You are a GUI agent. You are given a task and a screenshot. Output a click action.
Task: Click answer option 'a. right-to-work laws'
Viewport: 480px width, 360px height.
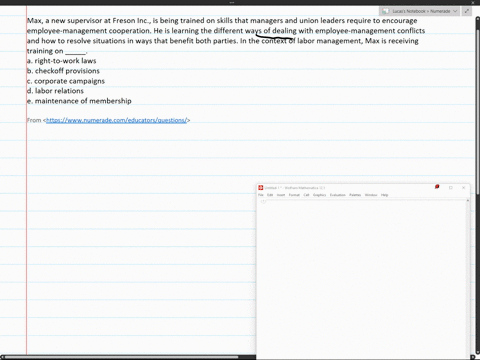(x=61, y=61)
